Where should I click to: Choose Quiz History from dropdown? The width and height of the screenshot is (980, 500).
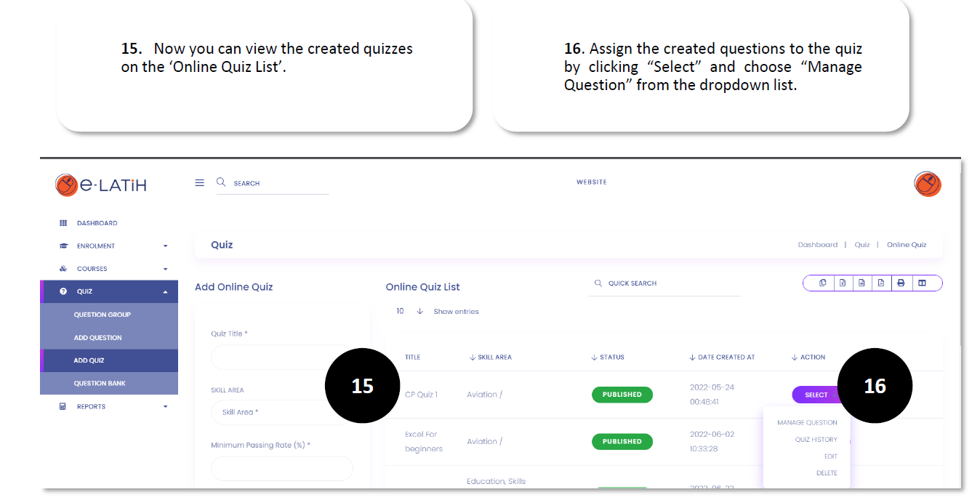816,439
